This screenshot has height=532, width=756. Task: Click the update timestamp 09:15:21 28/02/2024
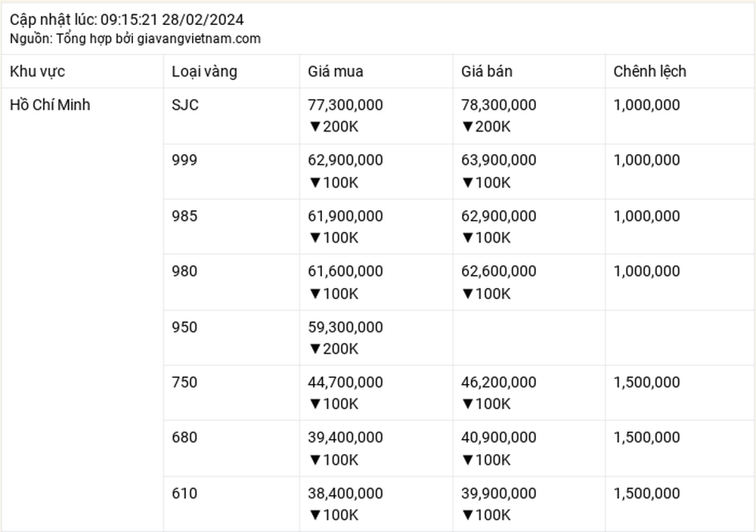click(172, 20)
